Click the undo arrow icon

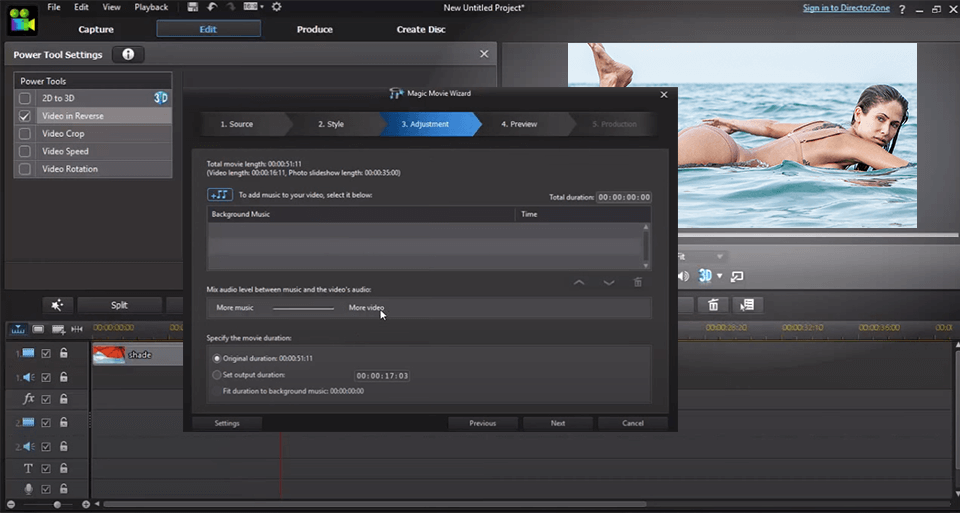212,7
